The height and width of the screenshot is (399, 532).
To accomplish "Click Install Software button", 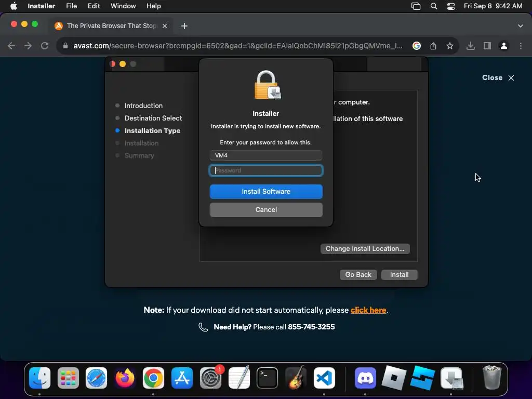I will point(266,191).
